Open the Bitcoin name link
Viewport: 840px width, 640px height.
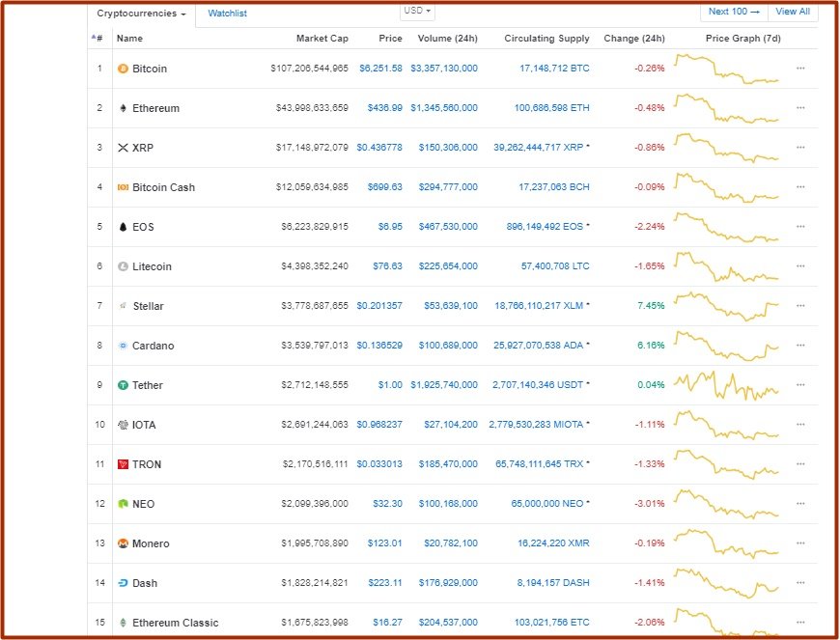point(150,69)
